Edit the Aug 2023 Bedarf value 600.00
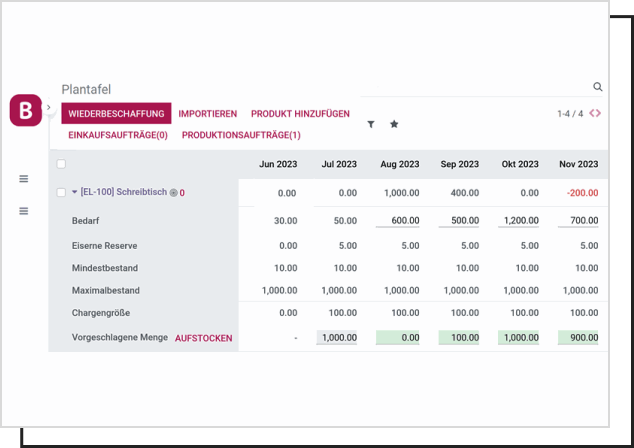This screenshot has width=634, height=448. point(400,220)
